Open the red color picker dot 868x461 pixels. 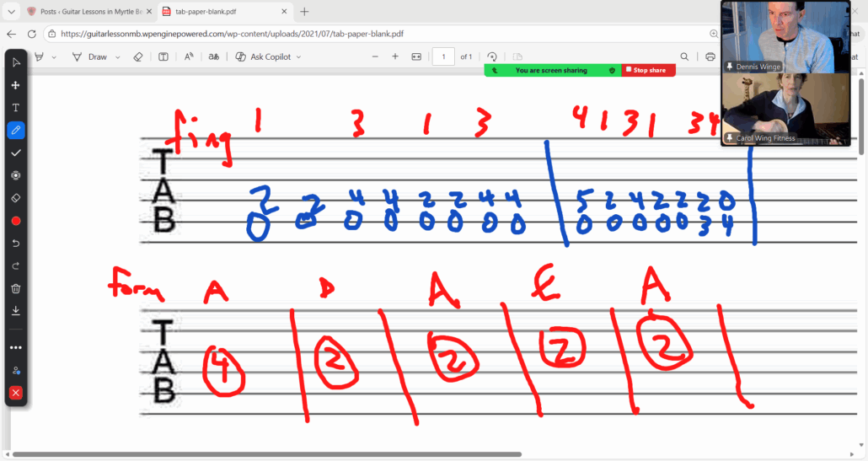coord(15,221)
